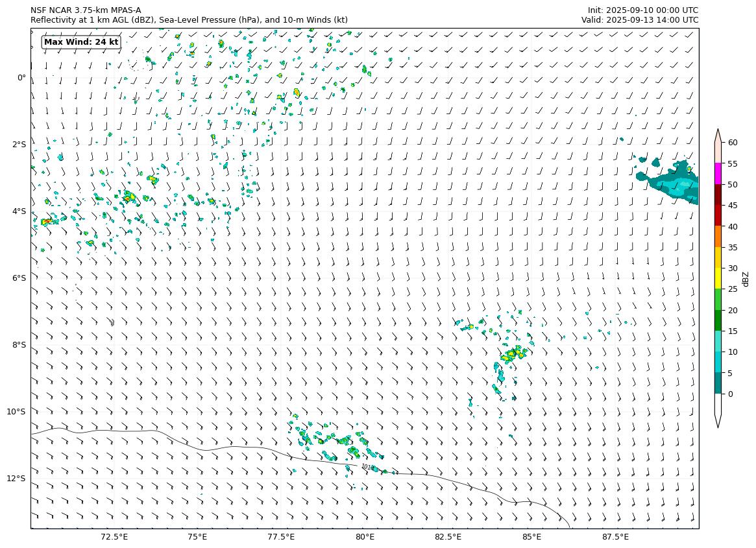Select the 10°S latitude tick label
756x548 pixels.
16,412
